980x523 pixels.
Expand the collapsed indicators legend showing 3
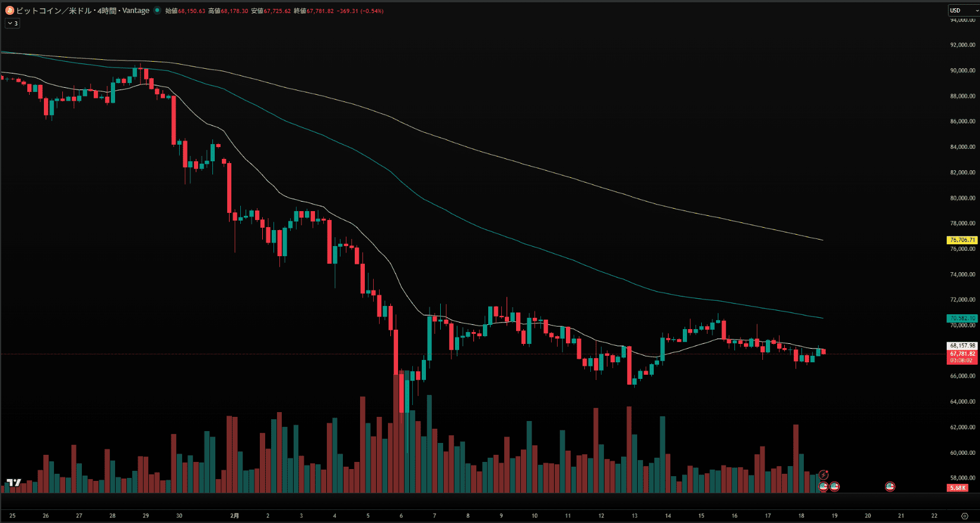12,23
